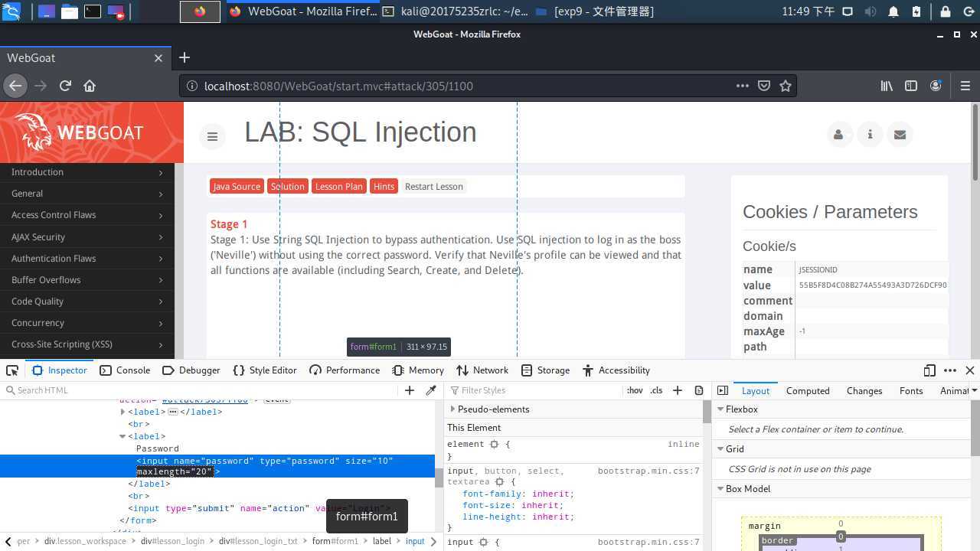Viewport: 980px width, 551px height.
Task: Add a new CSS rule
Action: point(678,390)
